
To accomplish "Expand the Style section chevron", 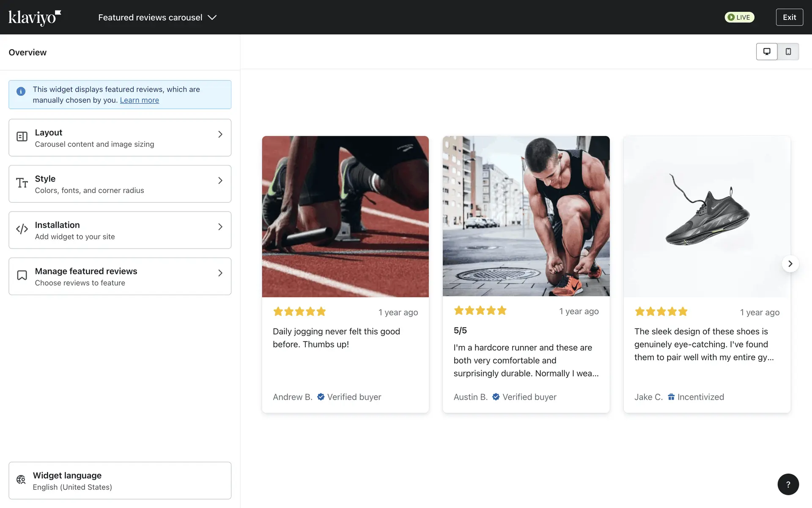I will [x=220, y=180].
